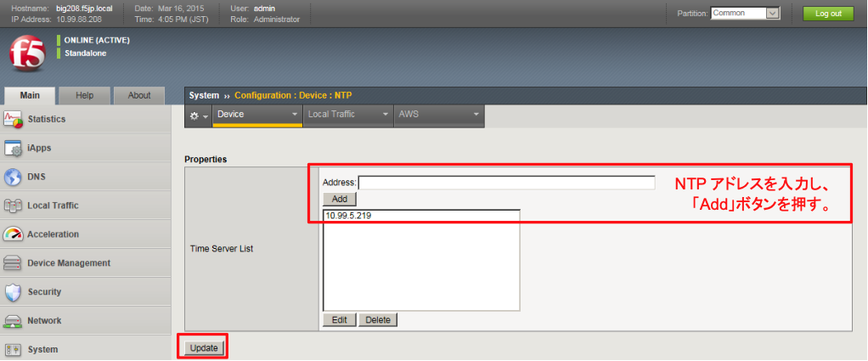868x361 pixels.
Task: Click the Properties heading
Action: 206,160
